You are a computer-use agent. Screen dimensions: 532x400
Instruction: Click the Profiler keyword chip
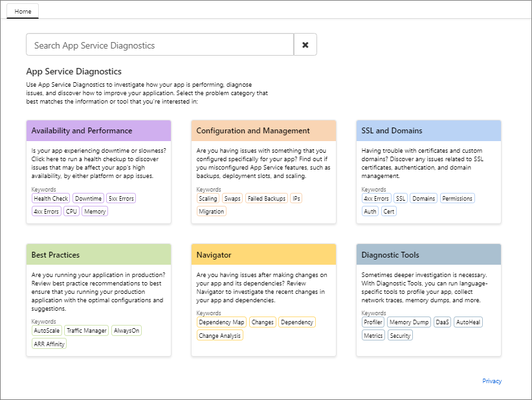[x=373, y=322]
